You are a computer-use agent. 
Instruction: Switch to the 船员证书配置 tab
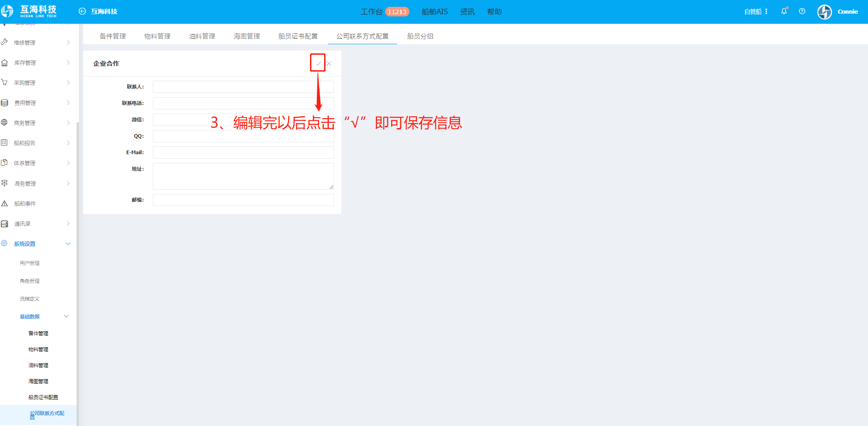(x=298, y=36)
